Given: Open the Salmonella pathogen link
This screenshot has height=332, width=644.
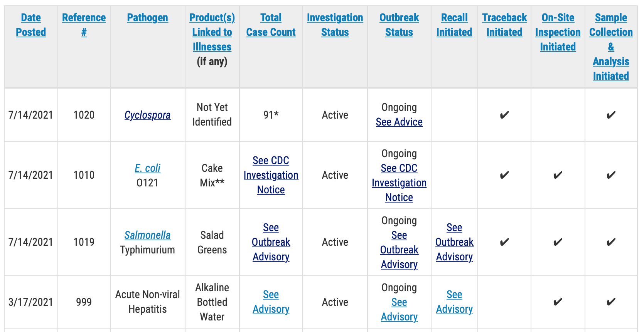Looking at the screenshot, I should pyautogui.click(x=147, y=235).
